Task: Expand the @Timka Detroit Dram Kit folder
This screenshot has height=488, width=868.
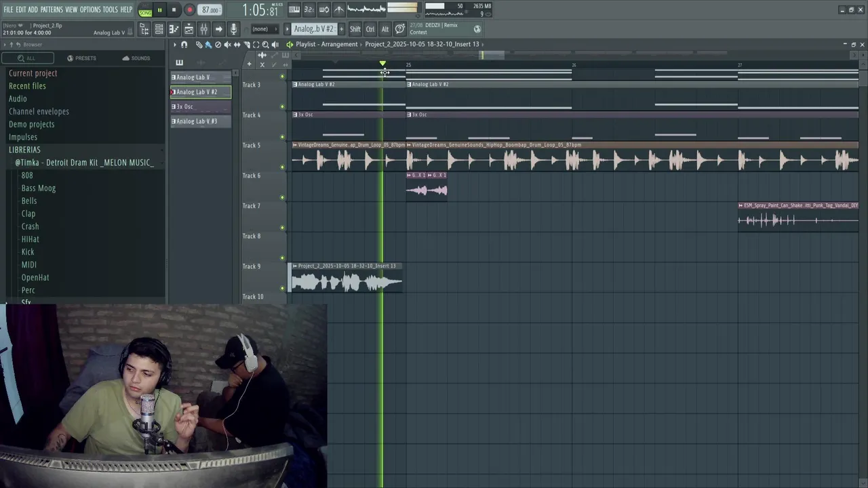Action: (84, 163)
